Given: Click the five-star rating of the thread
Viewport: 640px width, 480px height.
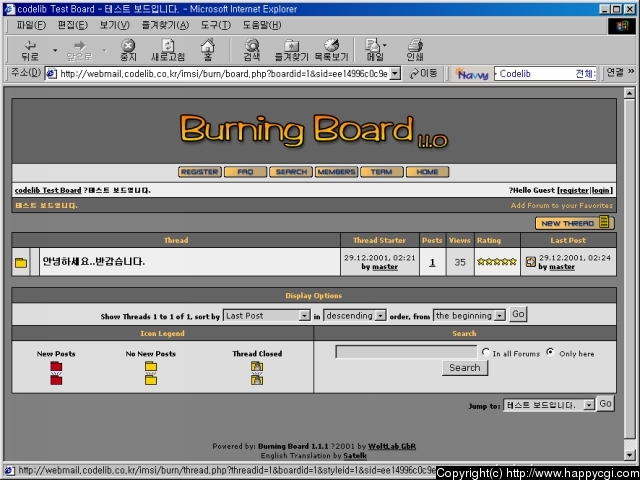Looking at the screenshot, I should (x=497, y=262).
